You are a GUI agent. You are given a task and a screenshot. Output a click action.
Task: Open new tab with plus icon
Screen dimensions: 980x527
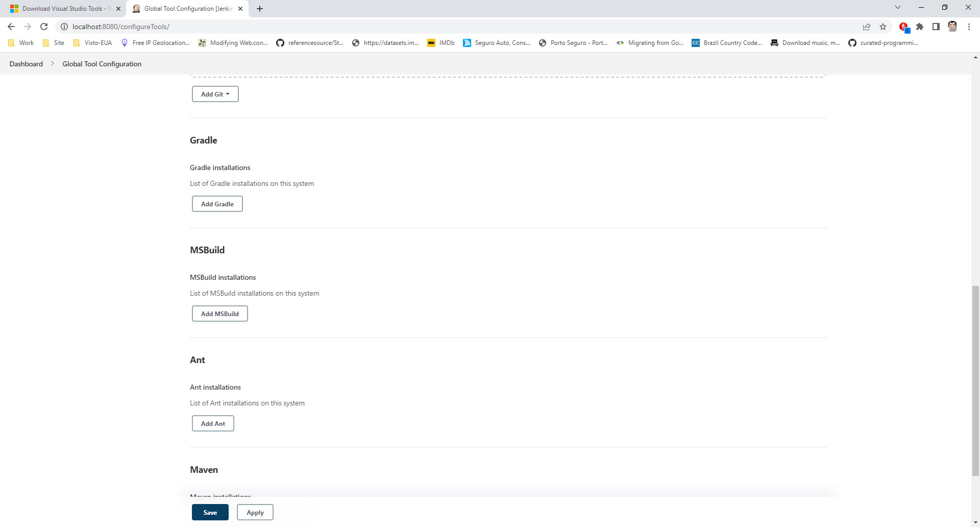pos(260,9)
